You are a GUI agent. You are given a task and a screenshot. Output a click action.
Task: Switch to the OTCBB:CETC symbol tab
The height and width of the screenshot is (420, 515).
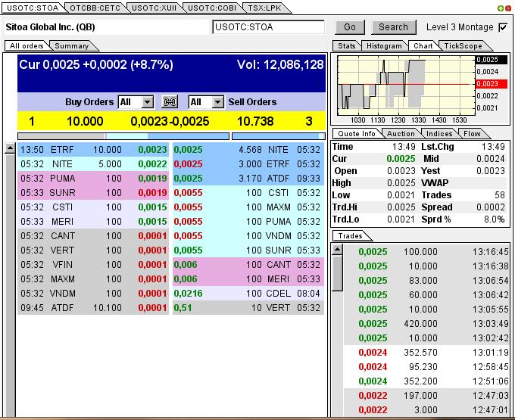pos(95,8)
